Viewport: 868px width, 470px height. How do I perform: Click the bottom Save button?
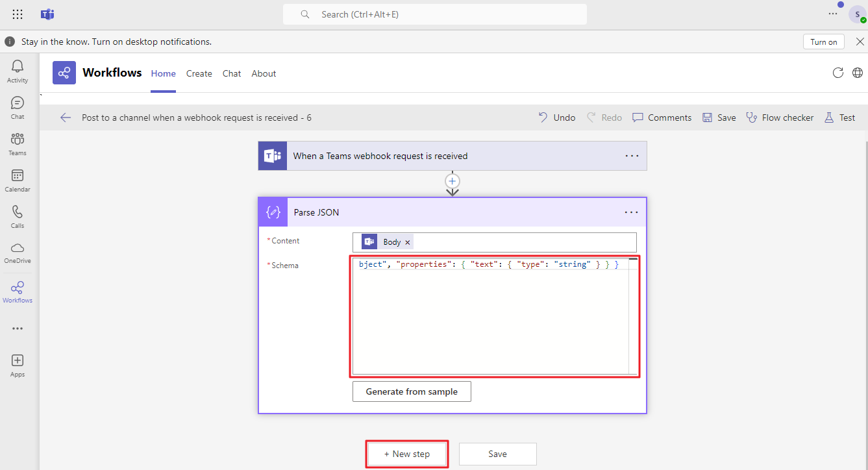(498, 454)
